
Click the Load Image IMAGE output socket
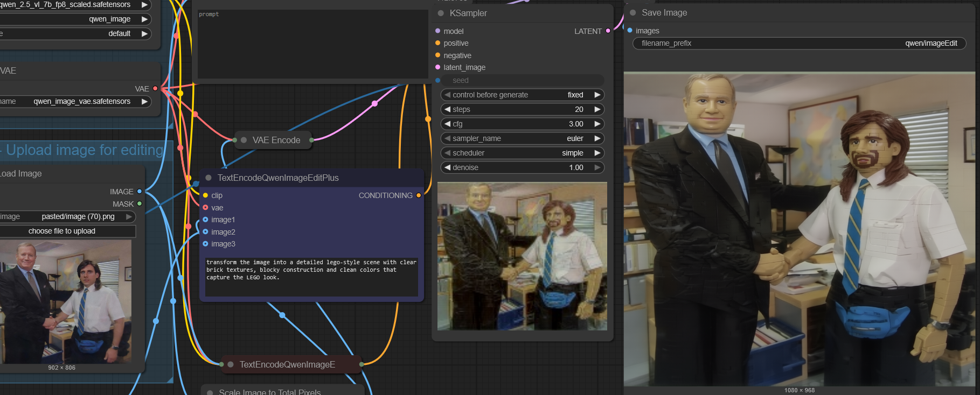click(x=140, y=192)
